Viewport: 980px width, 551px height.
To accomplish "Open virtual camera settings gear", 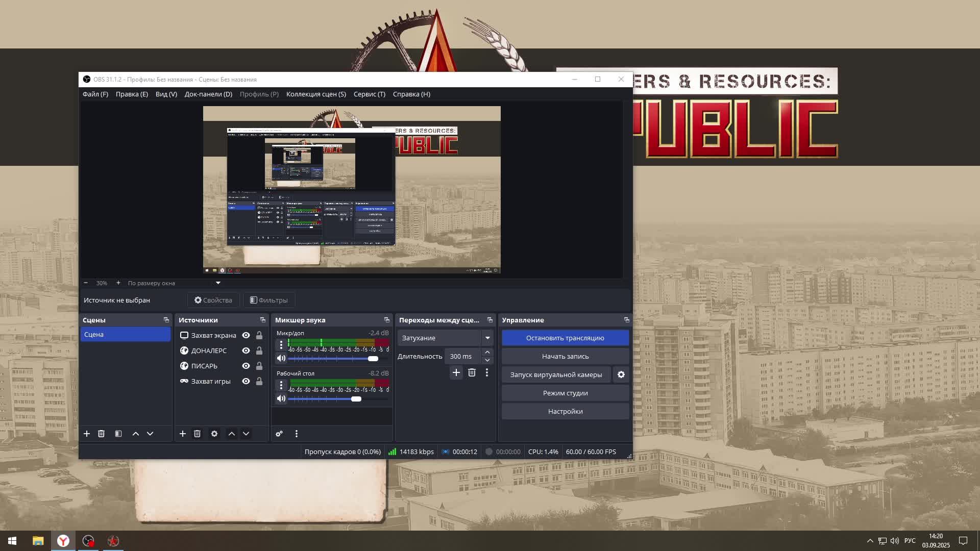I will tap(621, 374).
